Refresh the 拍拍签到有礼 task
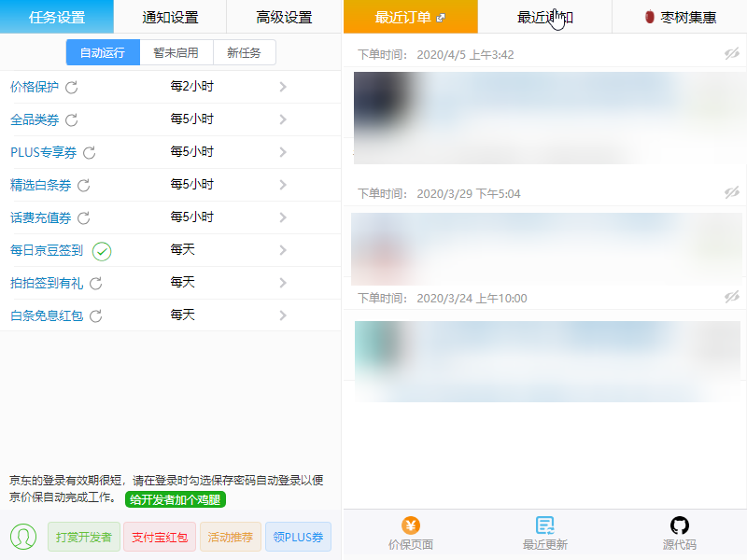The height and width of the screenshot is (560, 747). click(x=96, y=284)
